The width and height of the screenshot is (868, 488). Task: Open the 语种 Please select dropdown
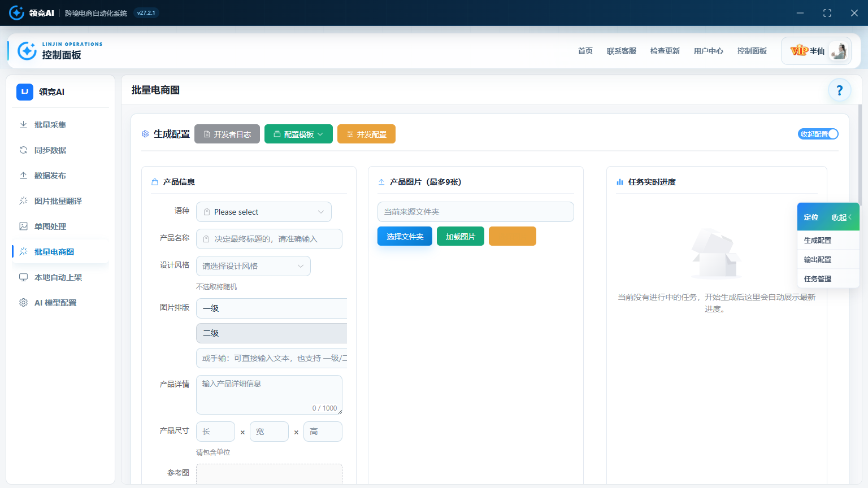(264, 212)
